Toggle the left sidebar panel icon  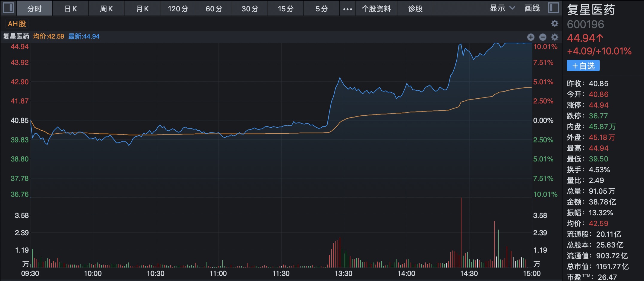(x=8, y=8)
